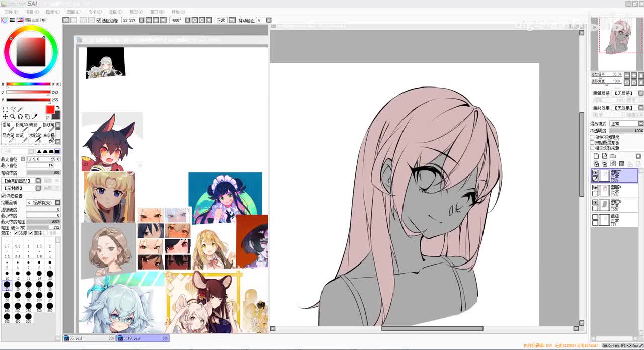
Task: Hide layer 图层8 with its eye icon
Action: [595, 202]
